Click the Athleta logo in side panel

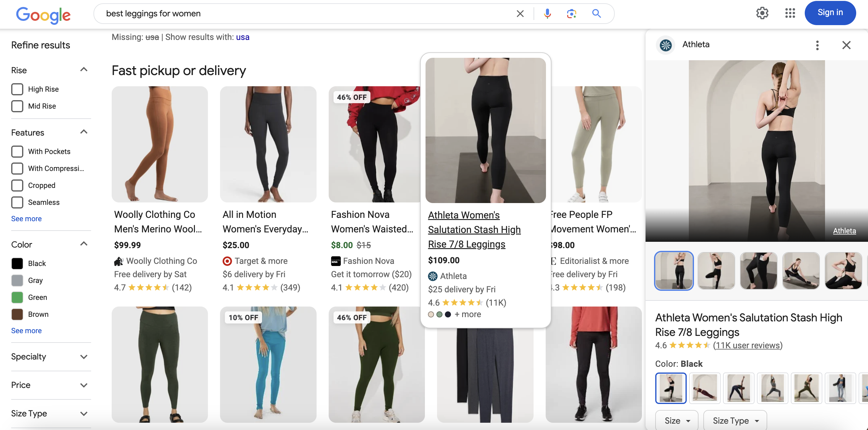666,45
